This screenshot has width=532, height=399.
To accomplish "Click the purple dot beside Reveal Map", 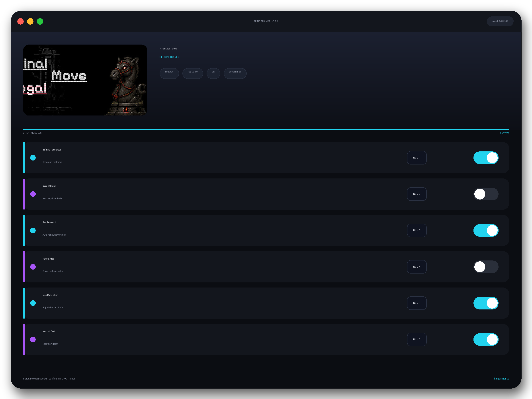I will tap(33, 267).
